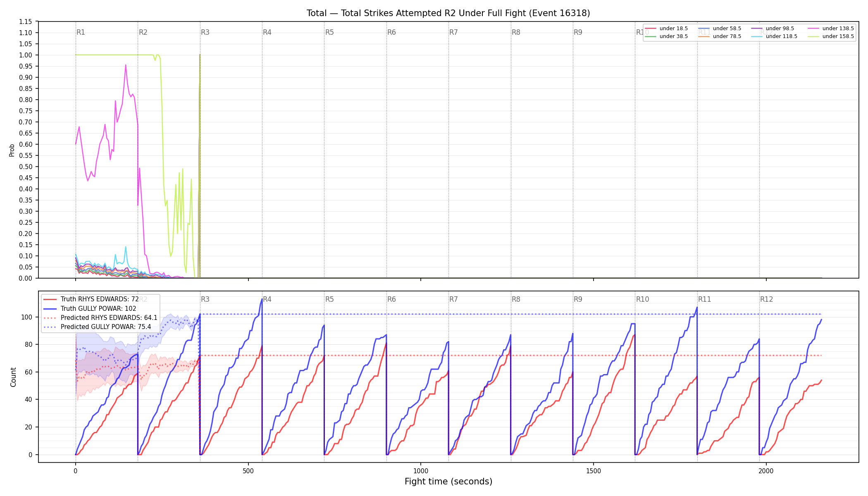
Task: Click the 1.15 tick on Prob axis
Action: point(25,21)
